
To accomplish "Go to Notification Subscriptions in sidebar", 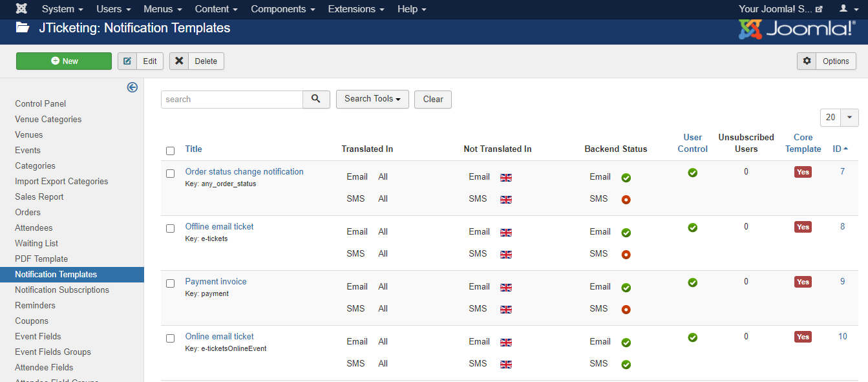I will point(62,290).
